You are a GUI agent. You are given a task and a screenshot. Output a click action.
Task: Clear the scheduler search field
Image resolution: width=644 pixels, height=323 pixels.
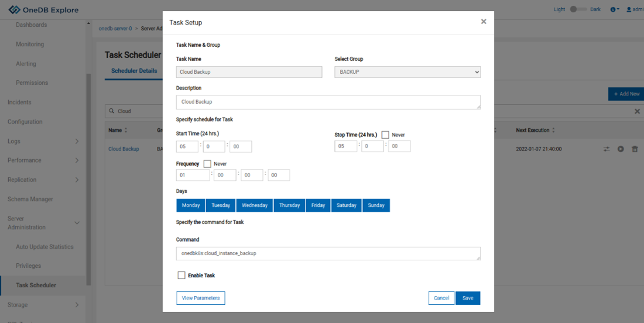(x=638, y=111)
